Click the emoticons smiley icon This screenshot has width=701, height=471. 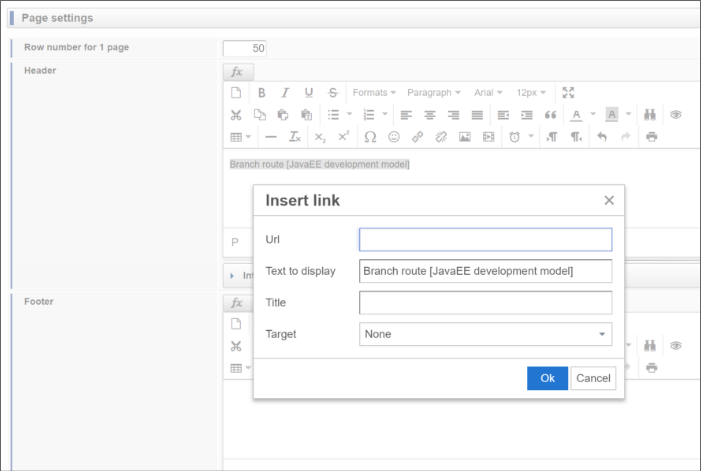point(394,136)
